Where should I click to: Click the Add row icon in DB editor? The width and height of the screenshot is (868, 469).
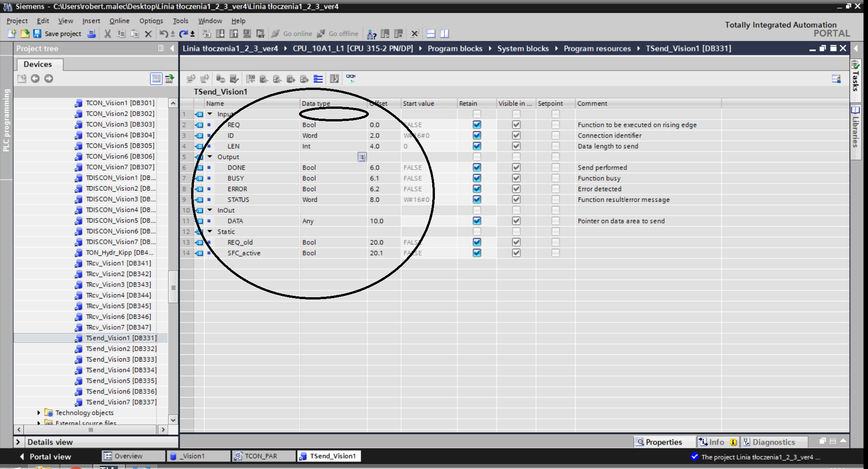(205, 79)
